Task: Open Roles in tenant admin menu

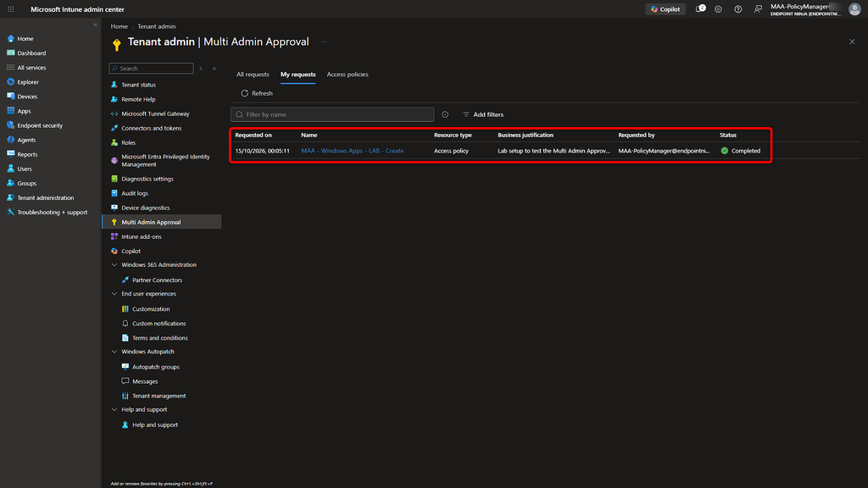Action: pos(129,142)
